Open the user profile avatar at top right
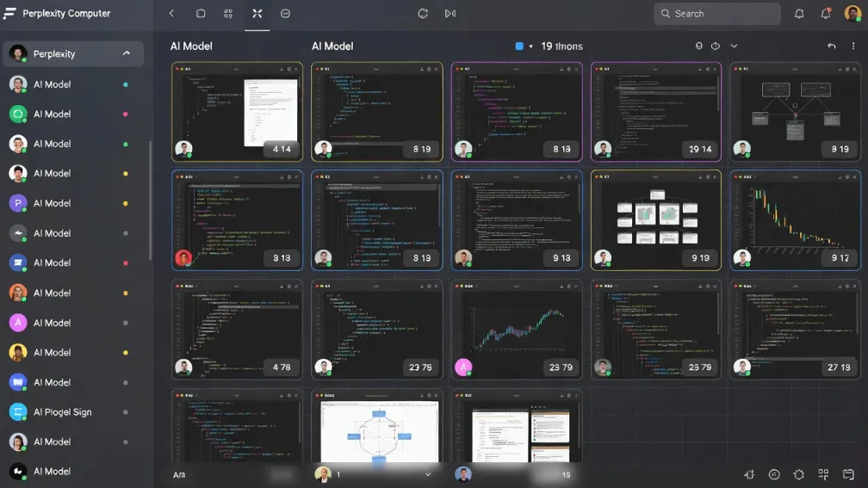Screen dimensions: 868x488 (852, 14)
